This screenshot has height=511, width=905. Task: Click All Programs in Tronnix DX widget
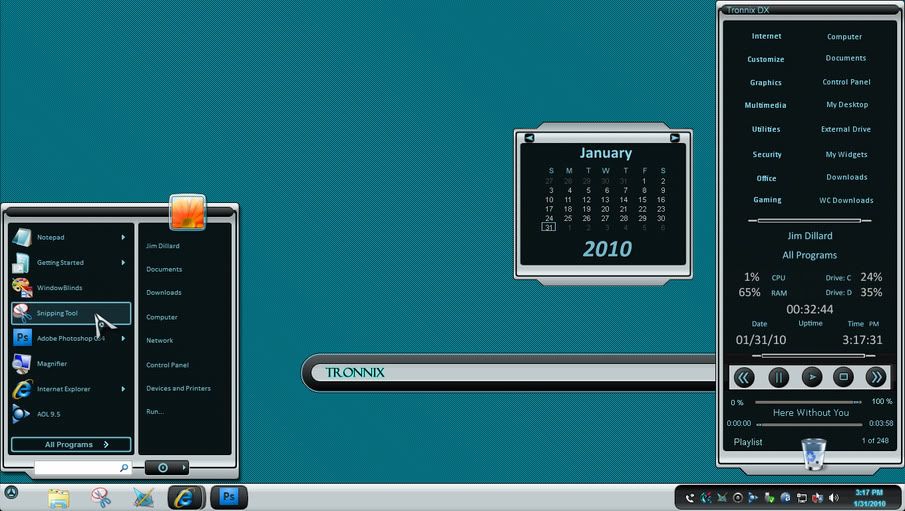tap(810, 255)
